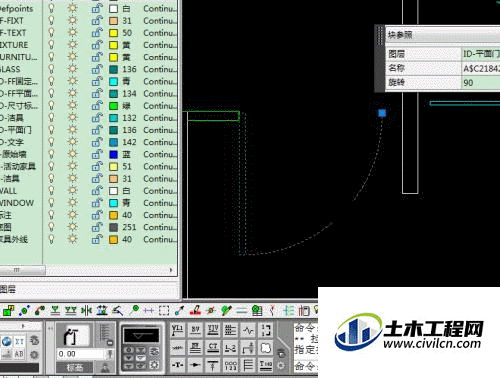This screenshot has height=378, width=500.
Task: Click the elevation symbol display screen
Action: pyautogui.click(x=142, y=335)
